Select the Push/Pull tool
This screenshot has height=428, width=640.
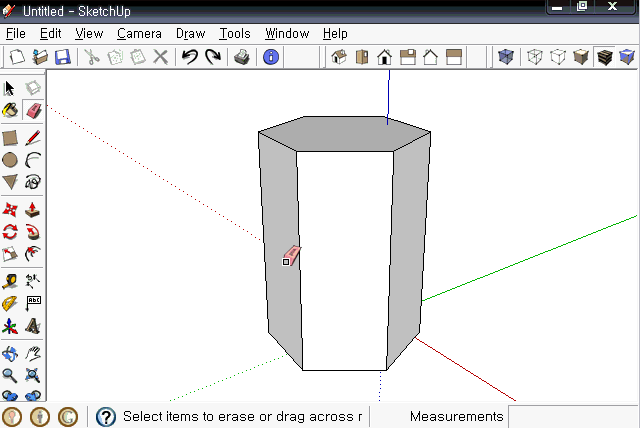point(33,210)
